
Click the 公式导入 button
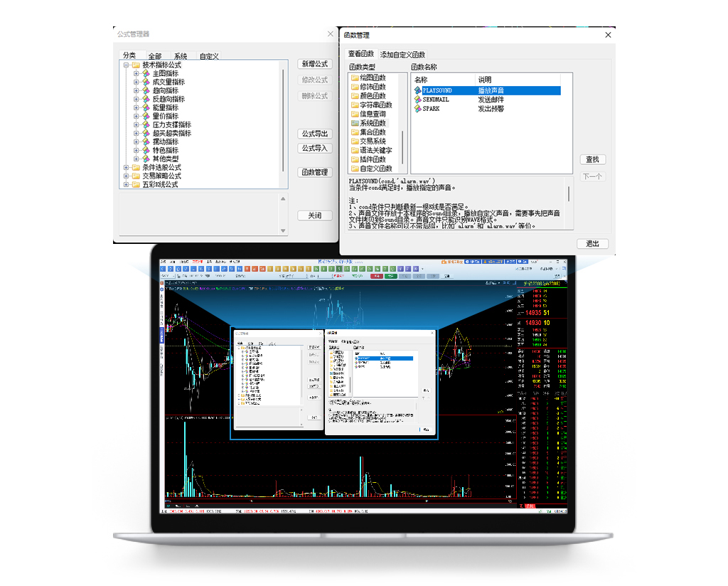pos(315,149)
